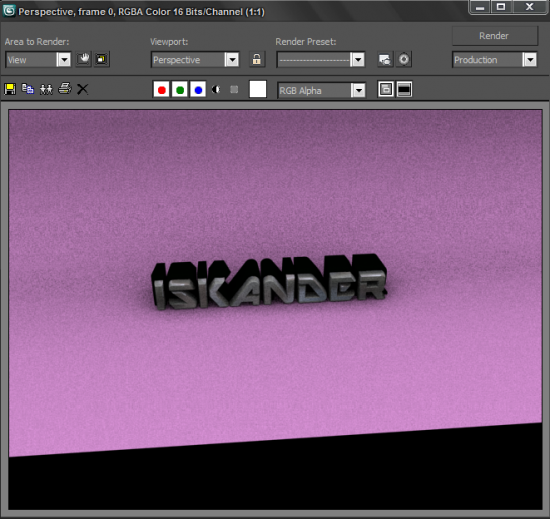This screenshot has height=519, width=550.
Task: Clone the rendered frame window
Action: click(46, 89)
